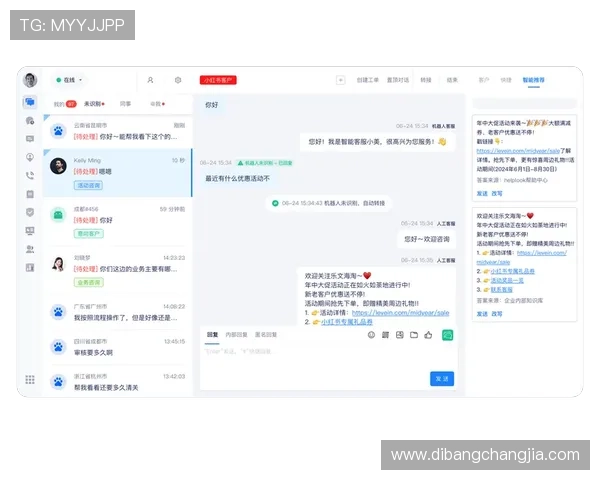
Task: Click the plus add icon in chat header
Action: (341, 80)
